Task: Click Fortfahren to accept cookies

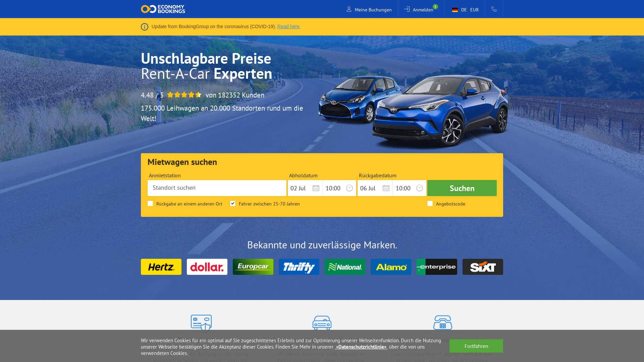Action: 476,346
